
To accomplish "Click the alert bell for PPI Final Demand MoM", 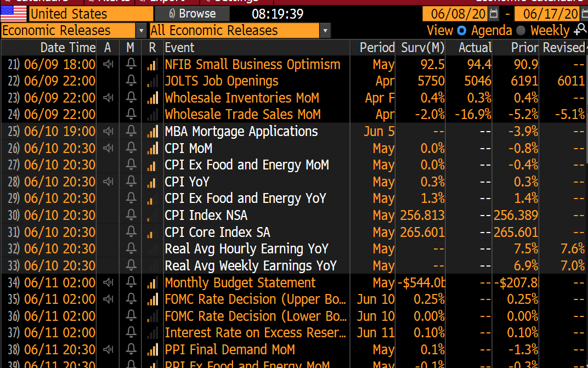I will pos(131,349).
